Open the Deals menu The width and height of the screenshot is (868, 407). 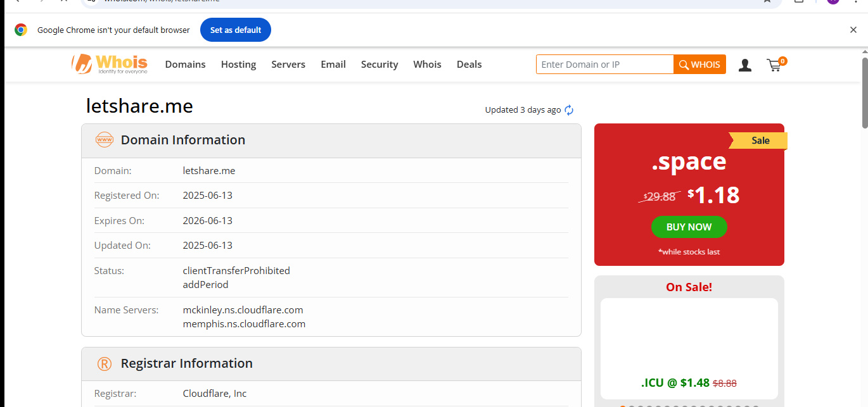[469, 65]
